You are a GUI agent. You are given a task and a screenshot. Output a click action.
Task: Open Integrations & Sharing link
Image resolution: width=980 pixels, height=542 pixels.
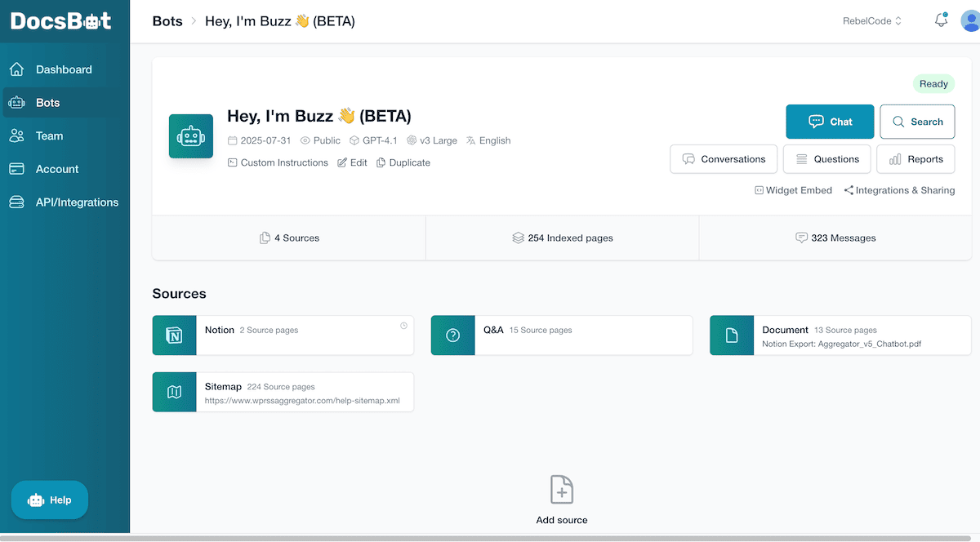point(899,190)
